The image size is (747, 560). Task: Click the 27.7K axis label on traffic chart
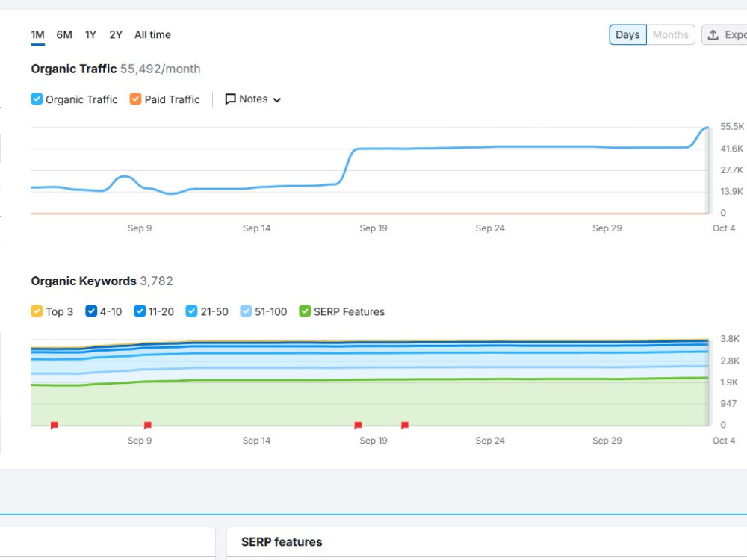(x=732, y=170)
